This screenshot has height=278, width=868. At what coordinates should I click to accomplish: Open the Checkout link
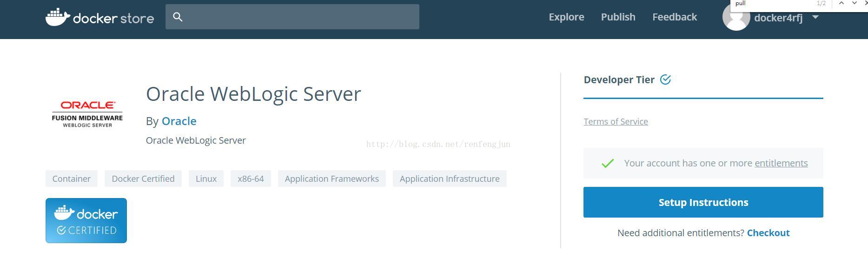pyautogui.click(x=768, y=233)
